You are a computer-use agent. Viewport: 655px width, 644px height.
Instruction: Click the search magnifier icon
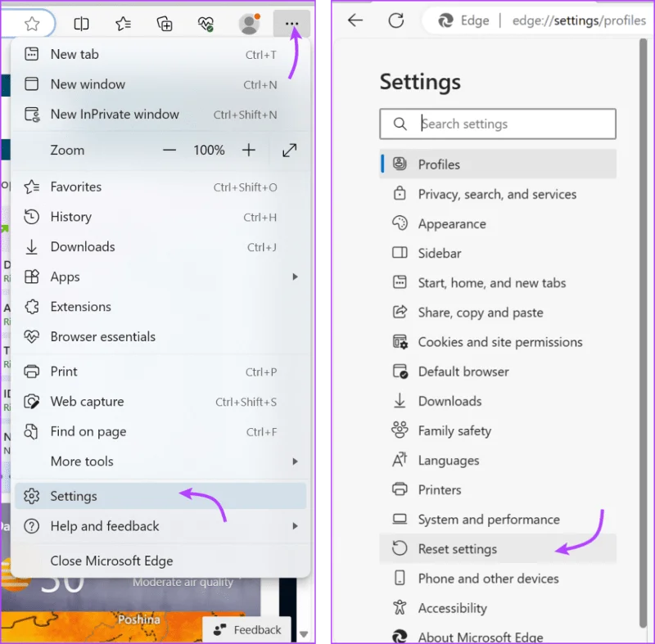click(x=400, y=124)
